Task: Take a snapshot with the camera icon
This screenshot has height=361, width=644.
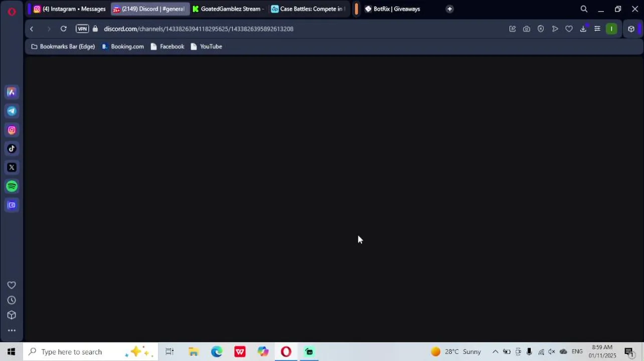Action: click(x=527, y=29)
